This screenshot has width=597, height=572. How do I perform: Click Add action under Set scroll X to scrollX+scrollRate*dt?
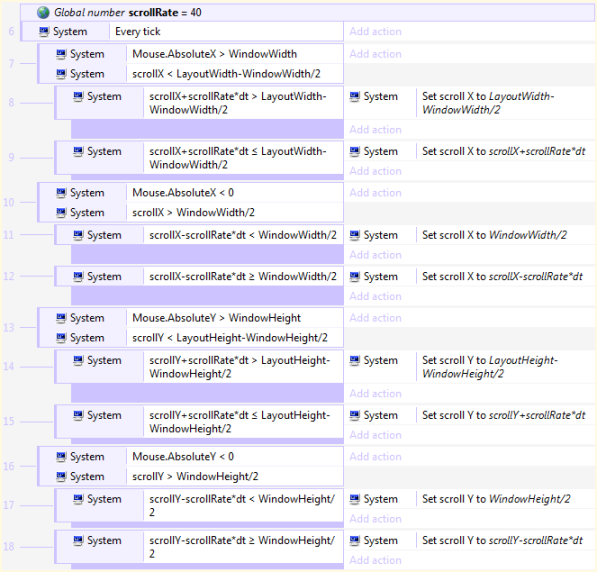[x=375, y=171]
